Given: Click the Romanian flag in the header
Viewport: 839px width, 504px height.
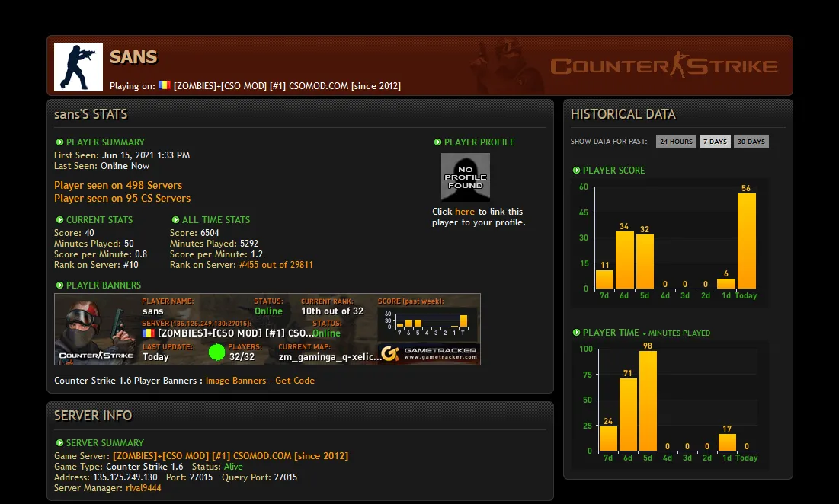Looking at the screenshot, I should tap(165, 85).
